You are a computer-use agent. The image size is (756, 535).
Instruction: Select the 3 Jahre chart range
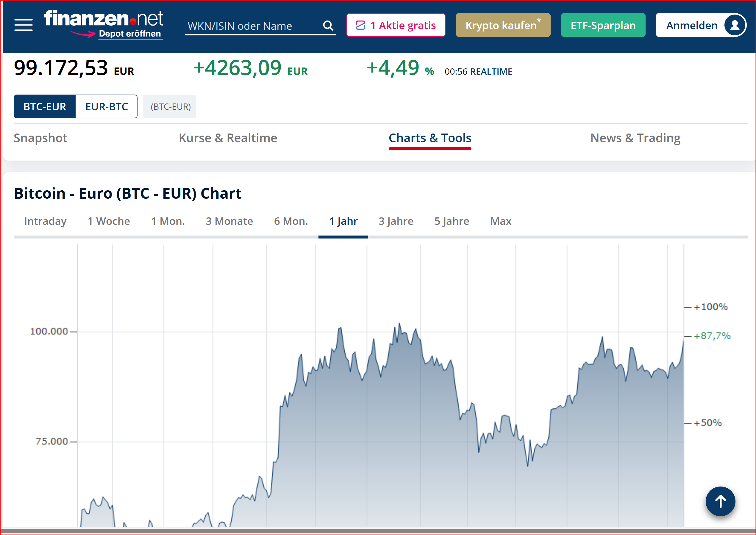[x=396, y=221]
